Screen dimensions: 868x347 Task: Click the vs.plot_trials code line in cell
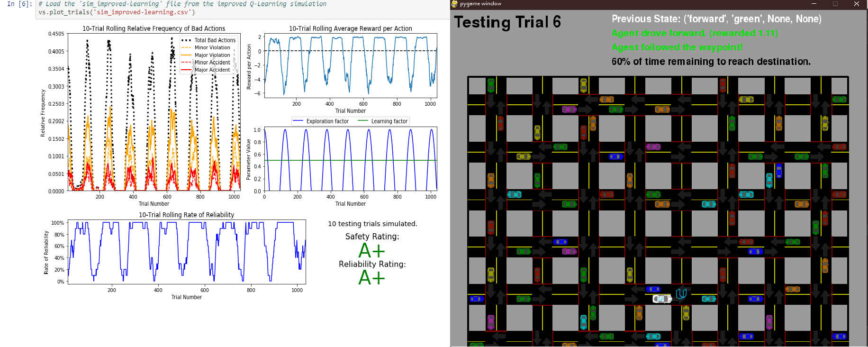(x=117, y=12)
